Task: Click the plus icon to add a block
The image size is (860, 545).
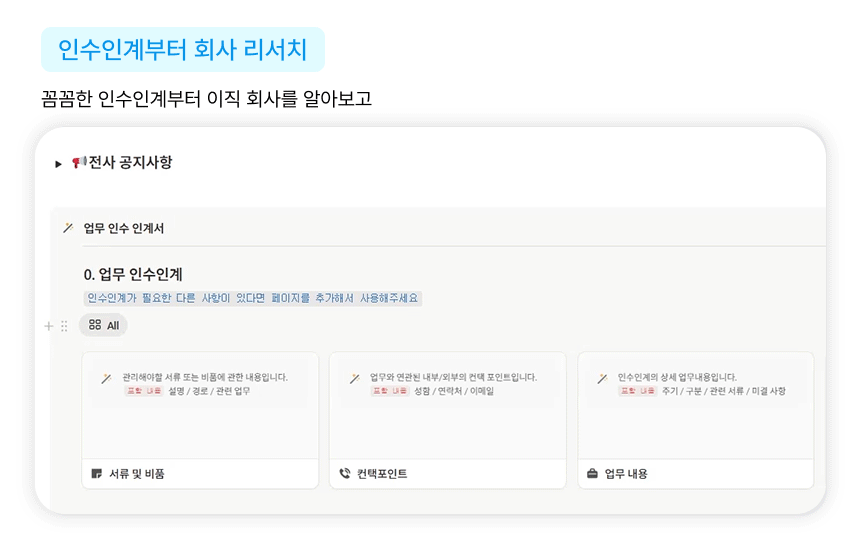Action: point(49,326)
